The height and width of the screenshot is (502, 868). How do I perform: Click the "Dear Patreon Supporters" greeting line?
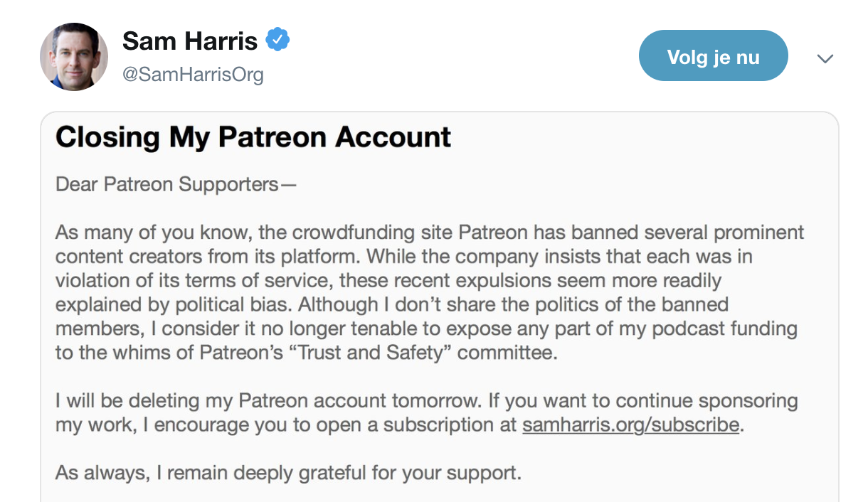pos(175,185)
